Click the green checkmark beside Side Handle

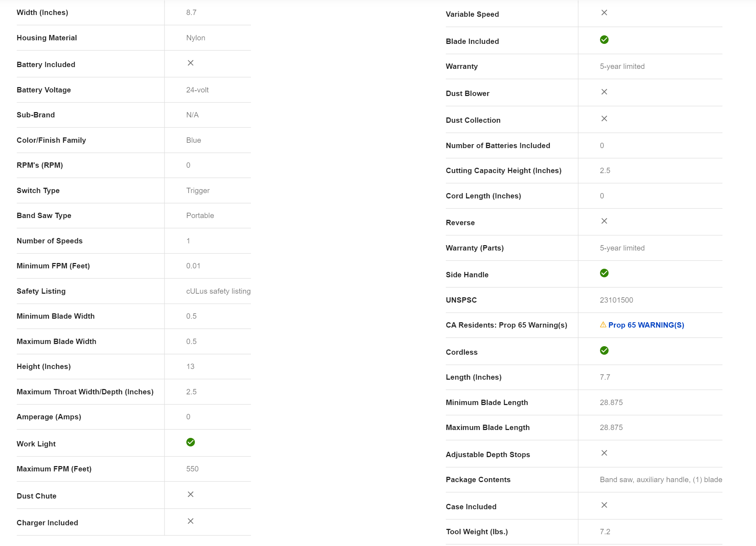[604, 273]
